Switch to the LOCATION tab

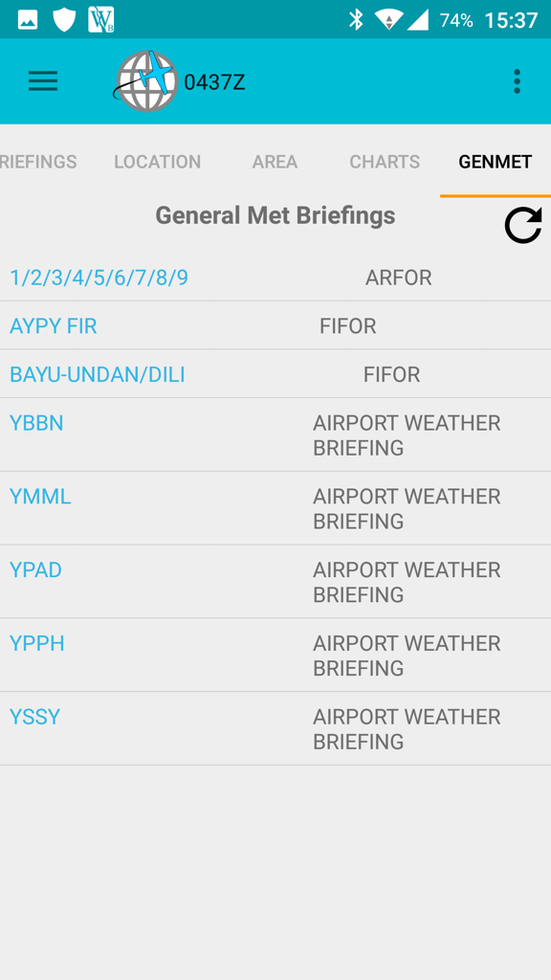158,162
